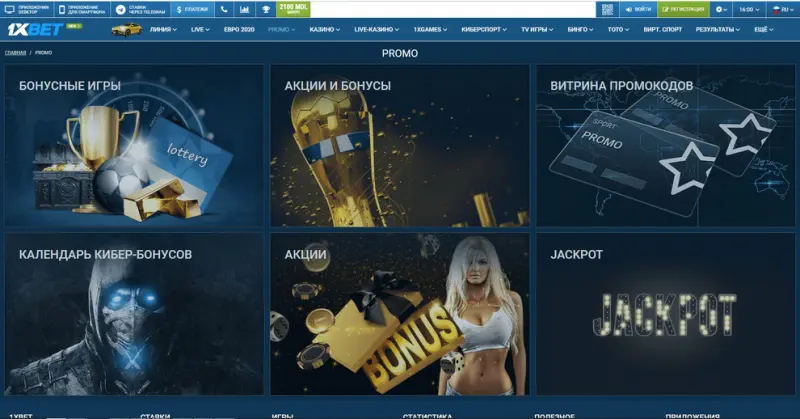The height and width of the screenshot is (419, 800).
Task: Open the phone callback icon
Action: point(221,9)
